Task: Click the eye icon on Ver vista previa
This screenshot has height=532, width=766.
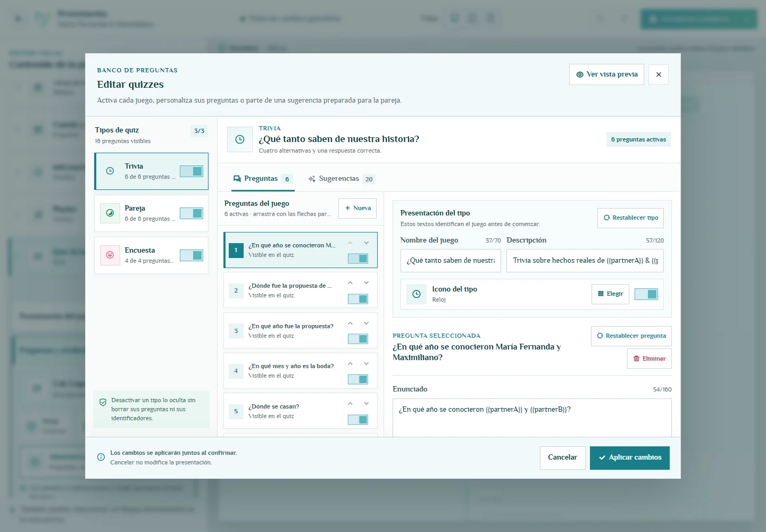Action: [x=580, y=74]
